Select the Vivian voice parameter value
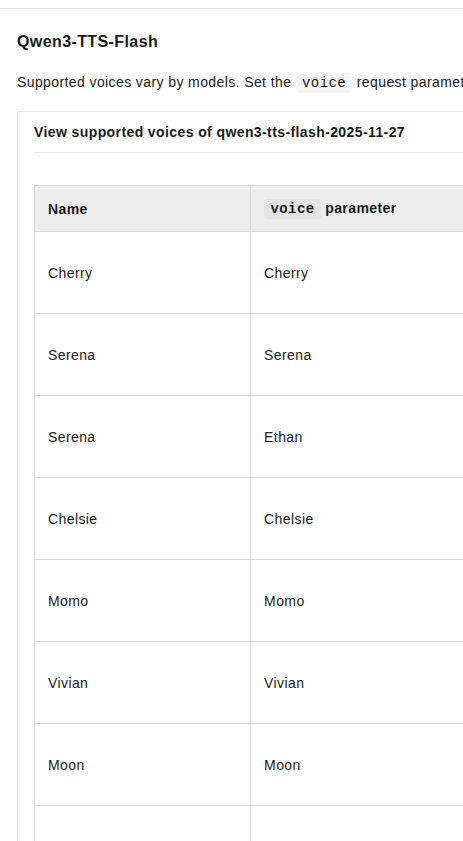The image size is (463, 841). (x=284, y=683)
